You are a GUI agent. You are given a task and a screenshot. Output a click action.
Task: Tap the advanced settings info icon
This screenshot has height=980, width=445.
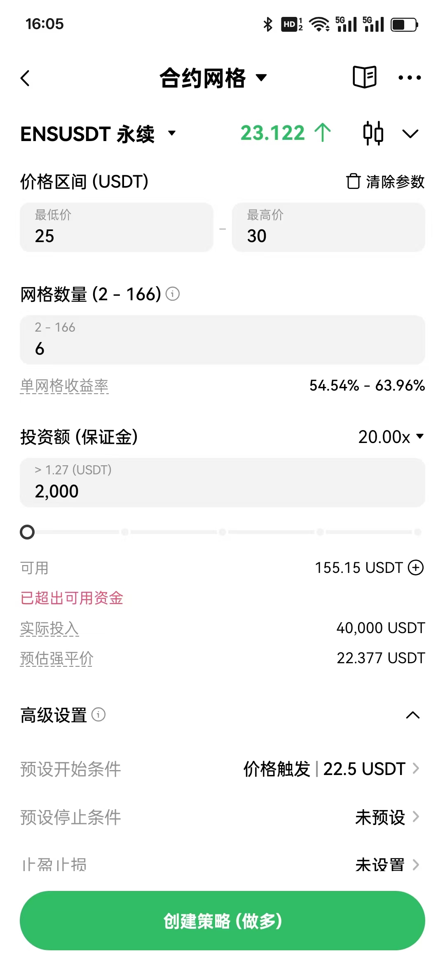[x=98, y=714]
